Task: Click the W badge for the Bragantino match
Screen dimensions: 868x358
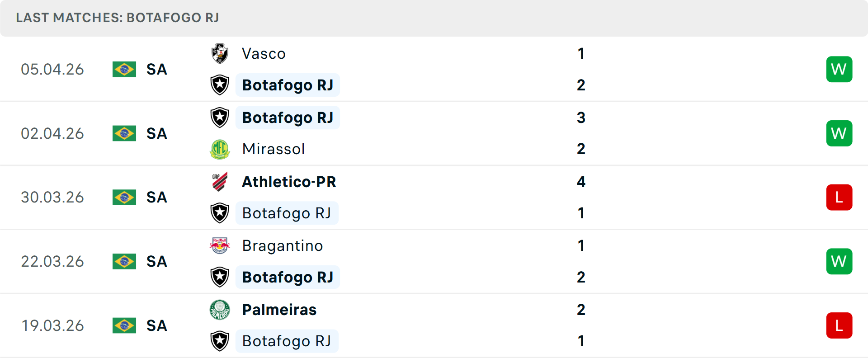Action: point(839,261)
